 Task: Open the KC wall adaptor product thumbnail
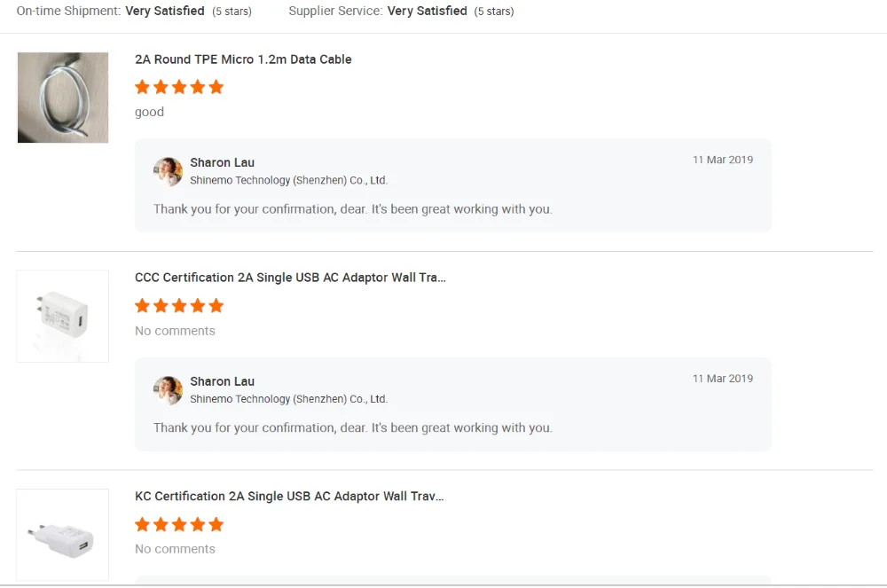point(63,535)
